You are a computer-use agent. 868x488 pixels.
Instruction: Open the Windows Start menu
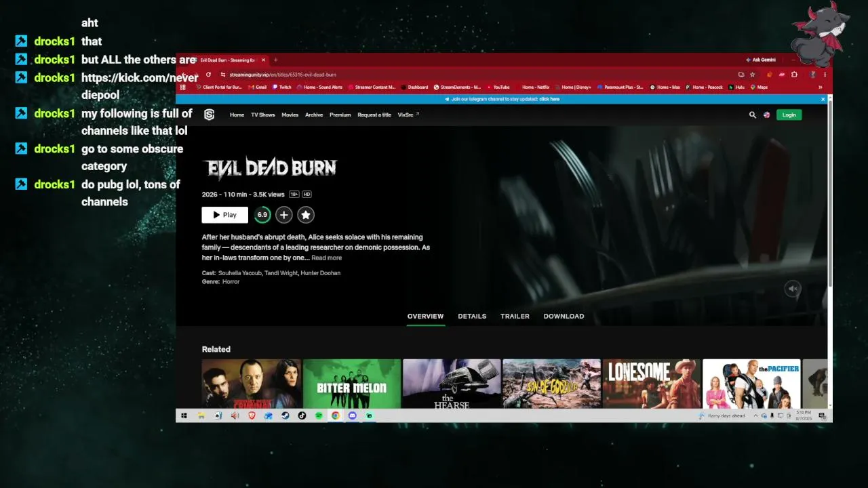point(184,415)
